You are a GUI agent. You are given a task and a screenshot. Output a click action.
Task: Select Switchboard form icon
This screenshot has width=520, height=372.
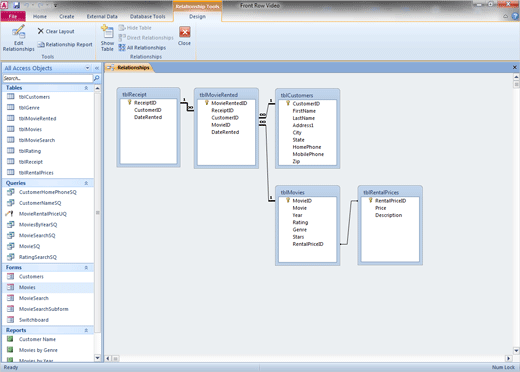click(x=11, y=320)
